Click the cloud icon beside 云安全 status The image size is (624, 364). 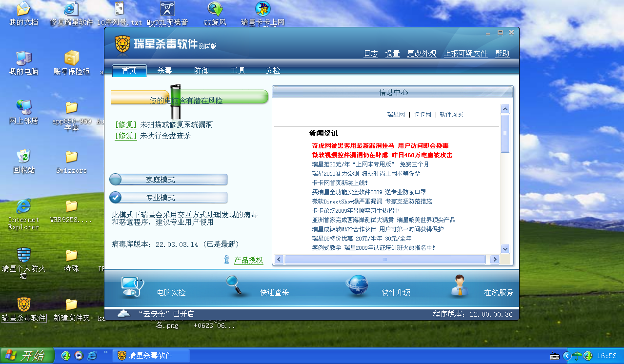pyautogui.click(x=124, y=313)
